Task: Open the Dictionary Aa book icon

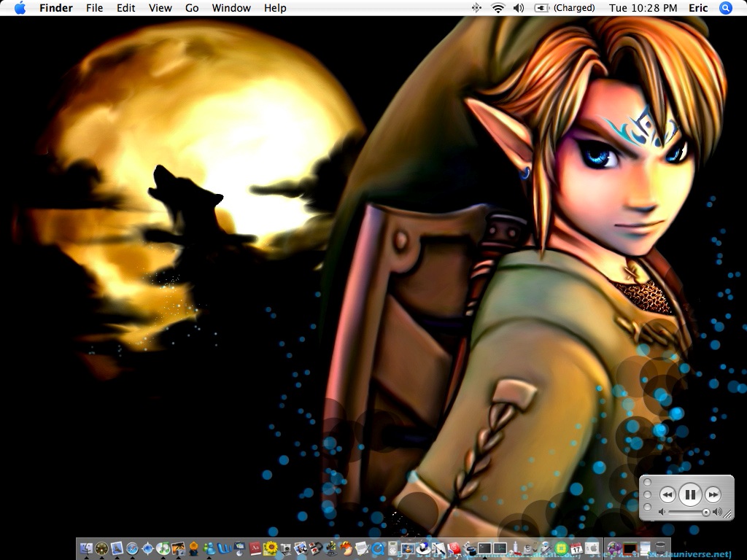Action: [x=255, y=548]
